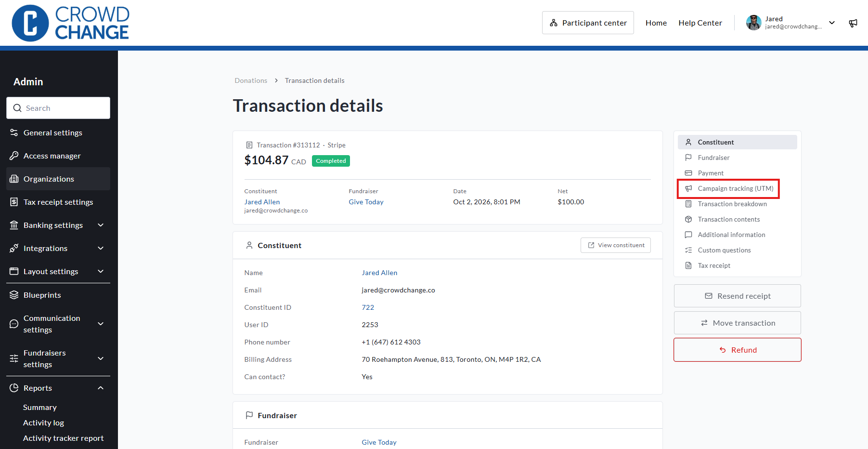This screenshot has height=449, width=868.
Task: Open the Jared account dropdown arrow
Action: pos(832,23)
